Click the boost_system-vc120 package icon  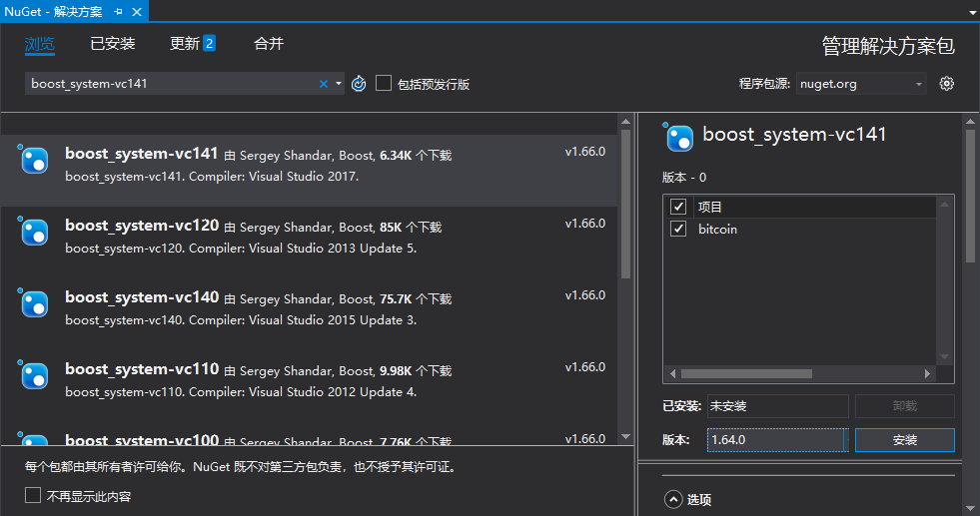33,231
